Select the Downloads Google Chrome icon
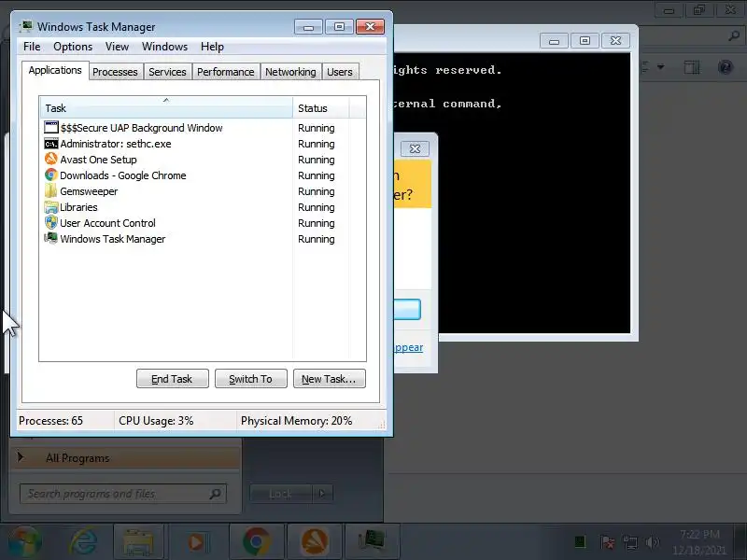The height and width of the screenshot is (560, 747). click(x=51, y=175)
